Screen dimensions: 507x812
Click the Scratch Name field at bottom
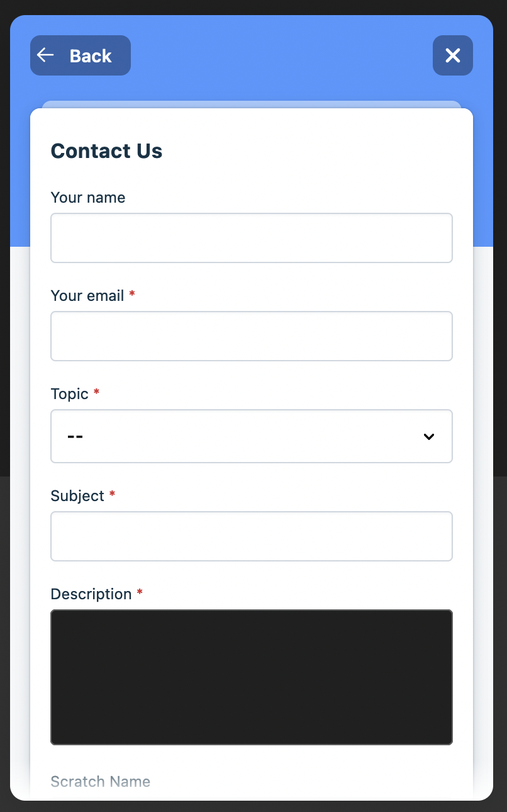tap(100, 782)
